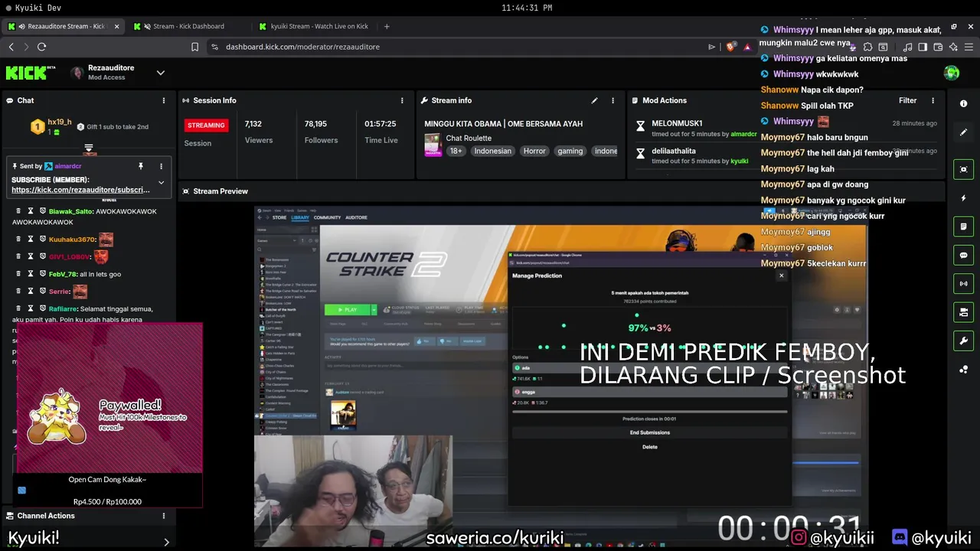980x551 pixels.
Task: Click the gaming stream tag
Action: point(570,151)
